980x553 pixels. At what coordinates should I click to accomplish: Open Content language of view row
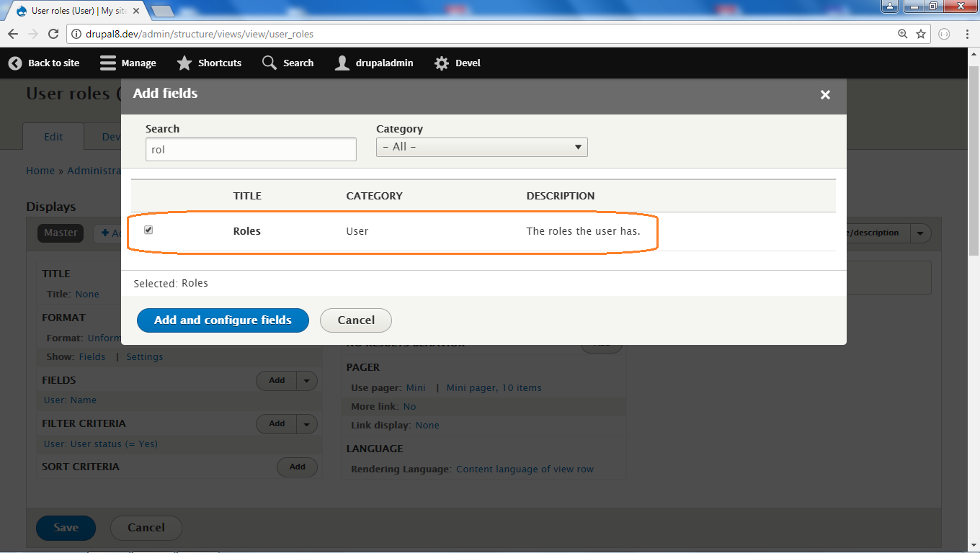[x=525, y=469]
